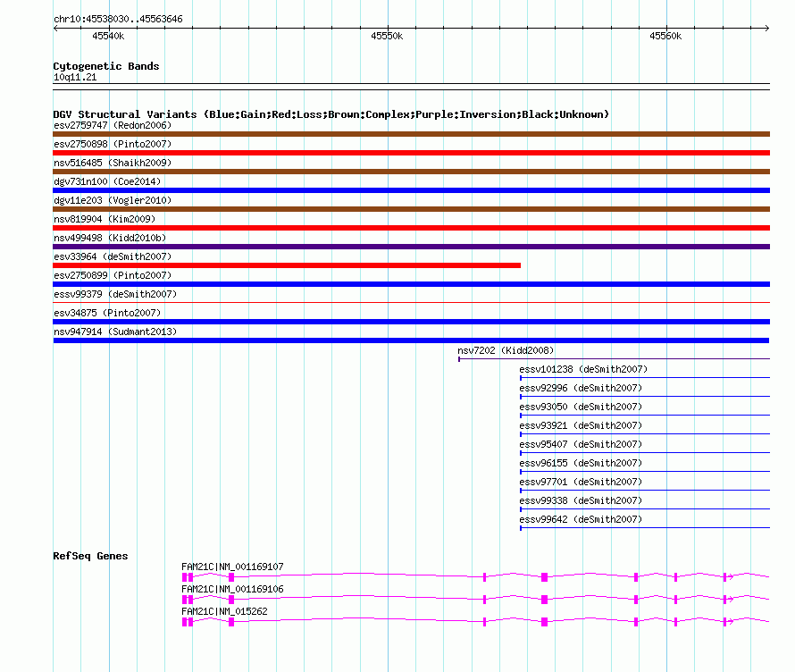Select the nsv819904 (Kim2009) label
The width and height of the screenshot is (795, 672).
coord(105,219)
